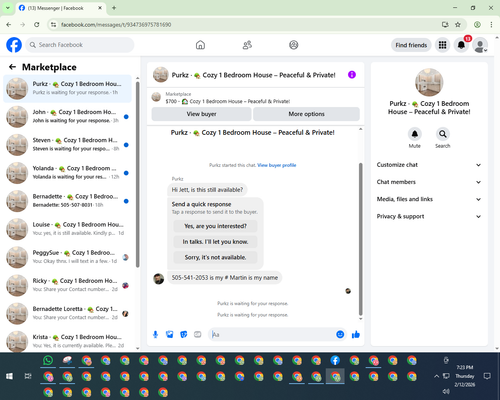Click the voice clip microphone icon
The image size is (500, 400).
[x=155, y=334]
